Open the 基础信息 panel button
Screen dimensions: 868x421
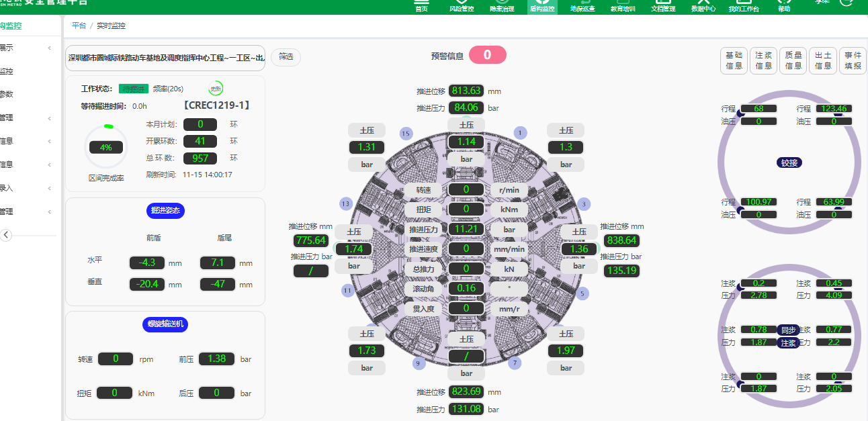[x=734, y=60]
